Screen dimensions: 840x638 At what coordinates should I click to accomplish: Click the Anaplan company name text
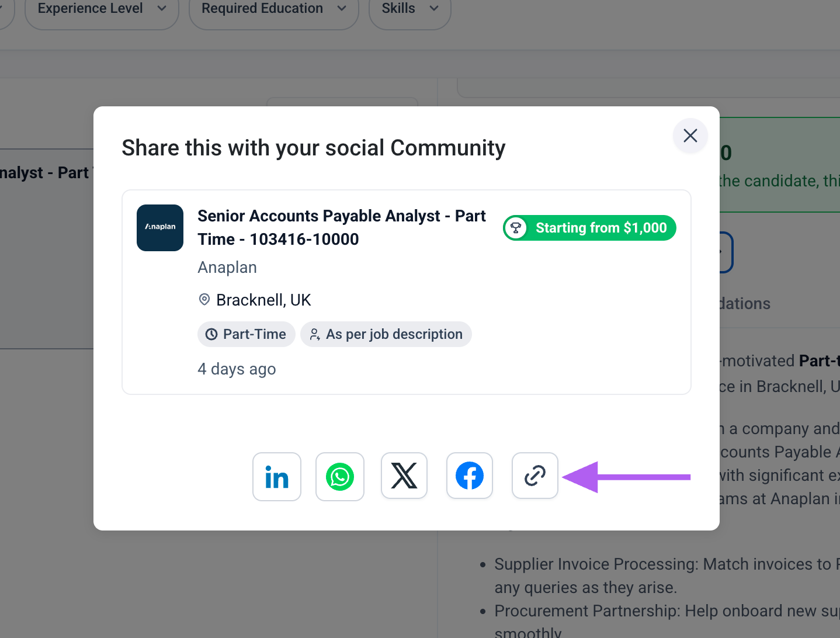coord(227,267)
